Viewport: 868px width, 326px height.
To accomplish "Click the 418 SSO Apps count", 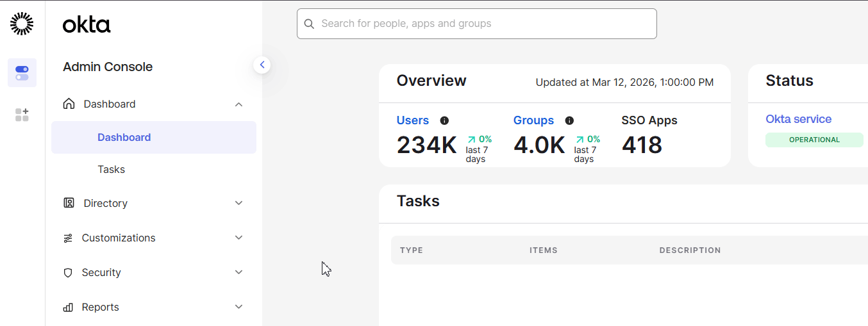I will click(642, 145).
